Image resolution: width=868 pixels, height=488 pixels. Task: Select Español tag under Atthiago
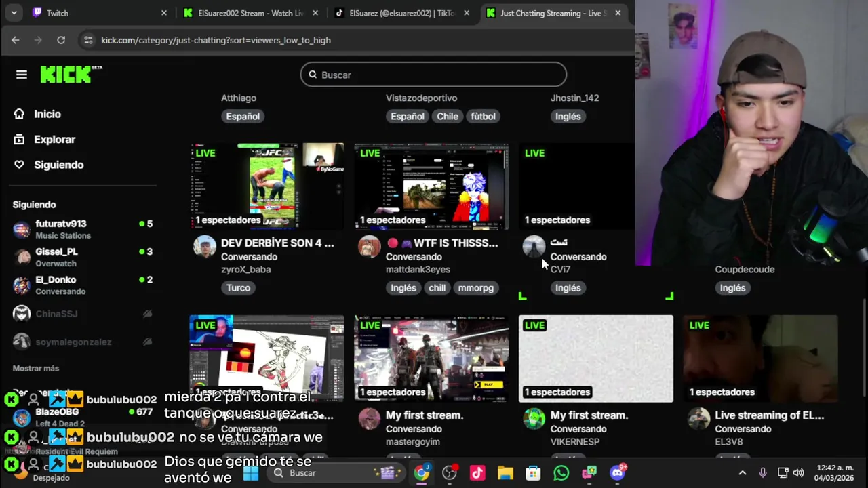click(x=243, y=116)
